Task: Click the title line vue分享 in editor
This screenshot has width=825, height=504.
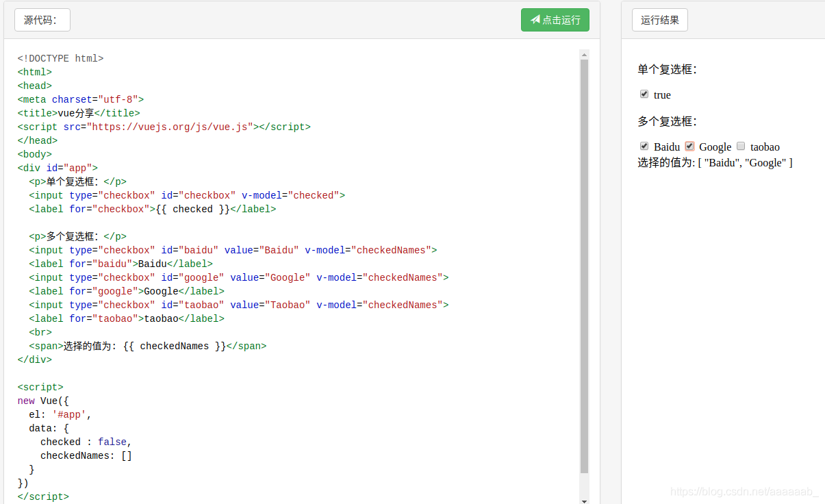Action: point(79,113)
